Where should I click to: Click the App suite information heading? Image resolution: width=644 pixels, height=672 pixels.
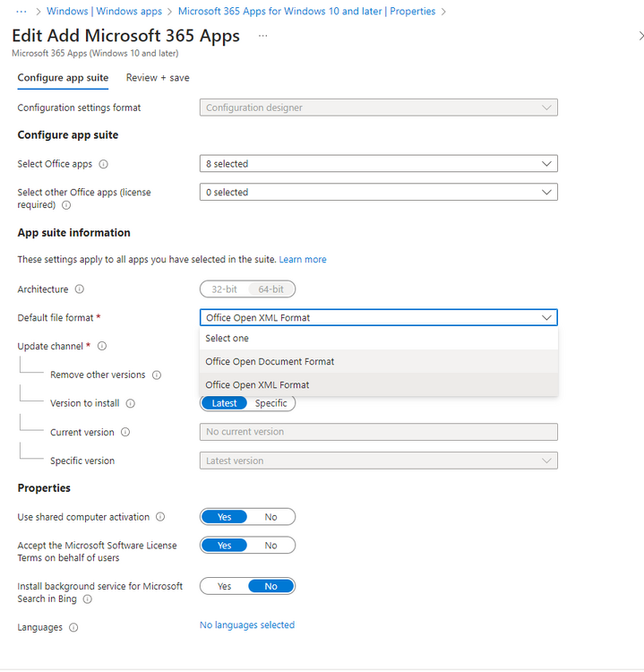73,233
